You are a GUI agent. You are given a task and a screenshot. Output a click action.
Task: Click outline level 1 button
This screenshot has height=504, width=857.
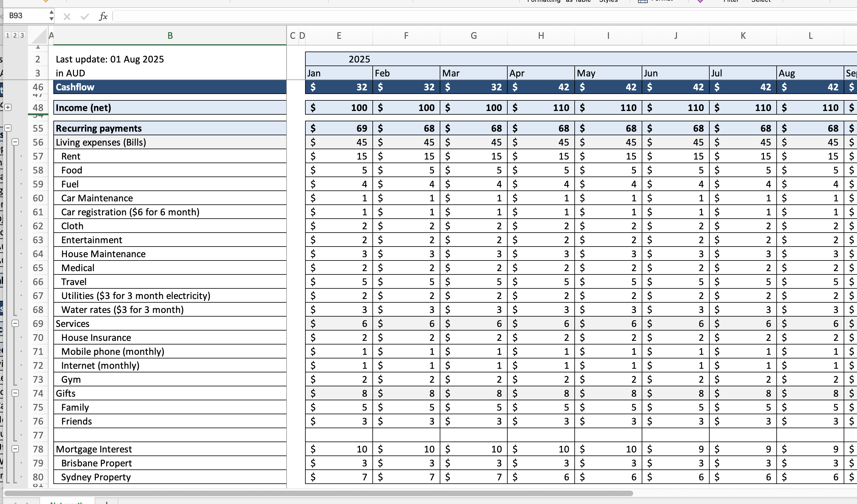pos(8,35)
